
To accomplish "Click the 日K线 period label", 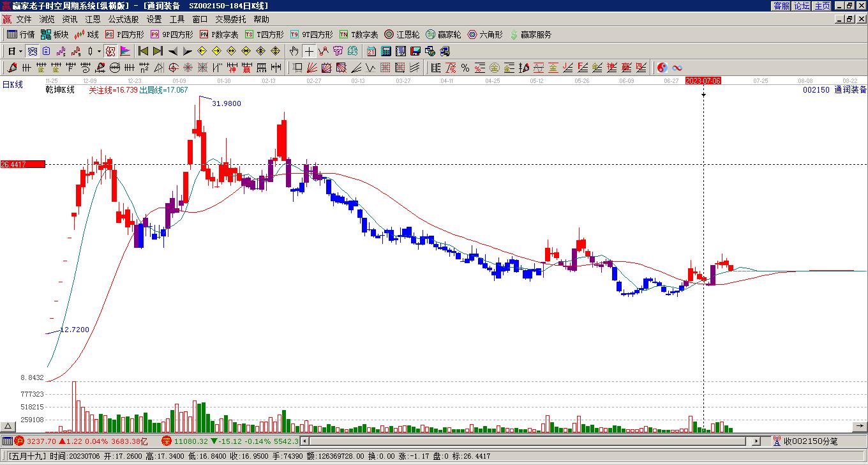I will click(x=13, y=84).
